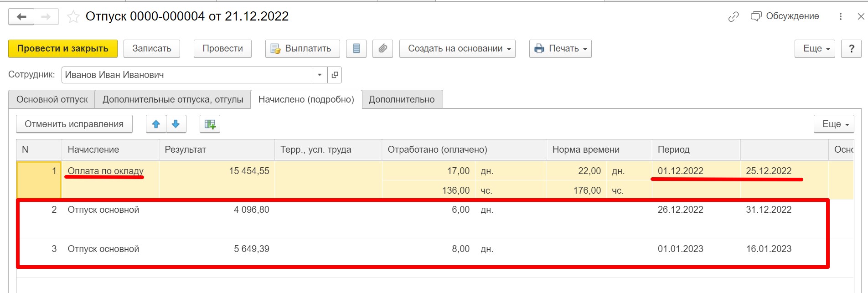This screenshot has width=868, height=293.
Task: Open Обсуждение discussion panel
Action: [x=785, y=16]
